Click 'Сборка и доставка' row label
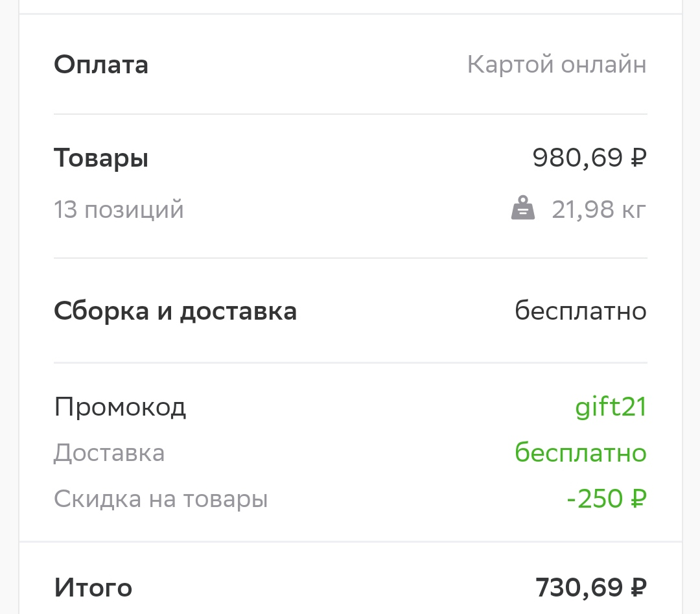Screen dimensions: 700x614 tap(175, 311)
